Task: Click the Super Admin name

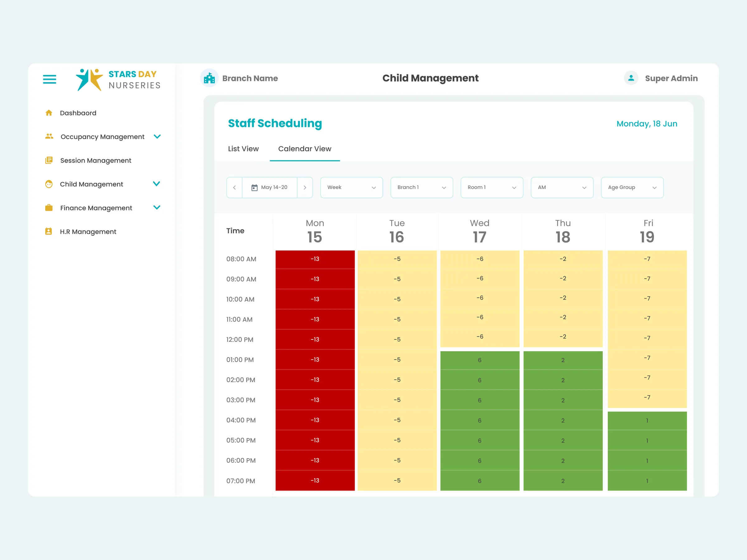Action: click(x=671, y=78)
